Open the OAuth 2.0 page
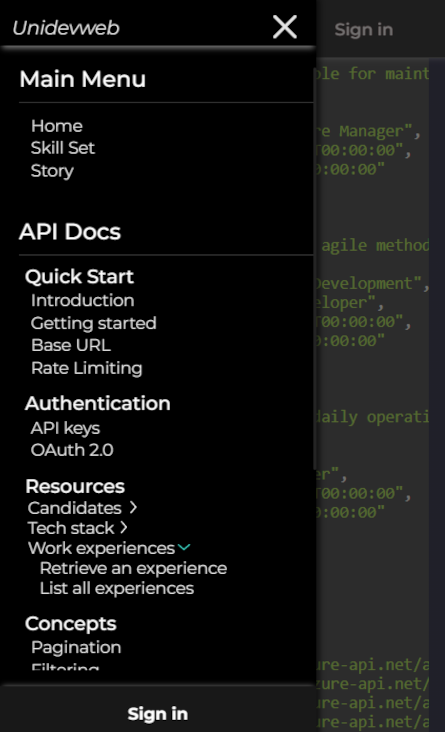445x732 pixels. coord(72,450)
